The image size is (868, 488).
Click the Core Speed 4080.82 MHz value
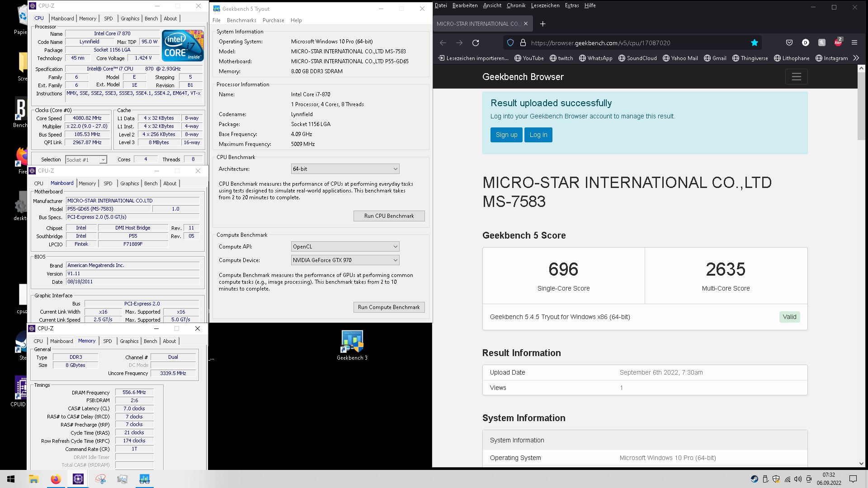pos(87,118)
